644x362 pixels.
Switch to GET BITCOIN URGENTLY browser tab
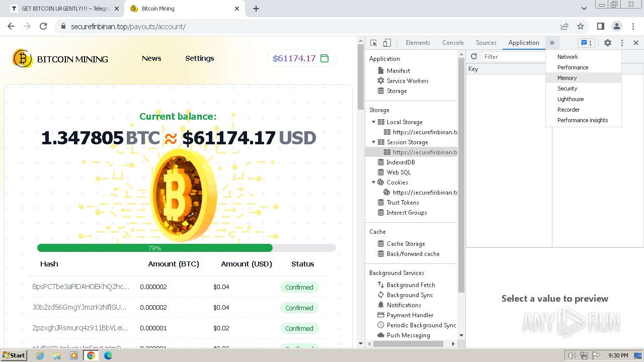(65, 9)
